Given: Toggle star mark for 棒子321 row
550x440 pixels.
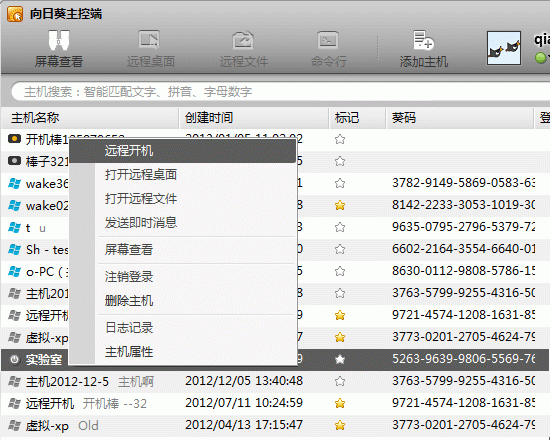Looking at the screenshot, I should (340, 161).
